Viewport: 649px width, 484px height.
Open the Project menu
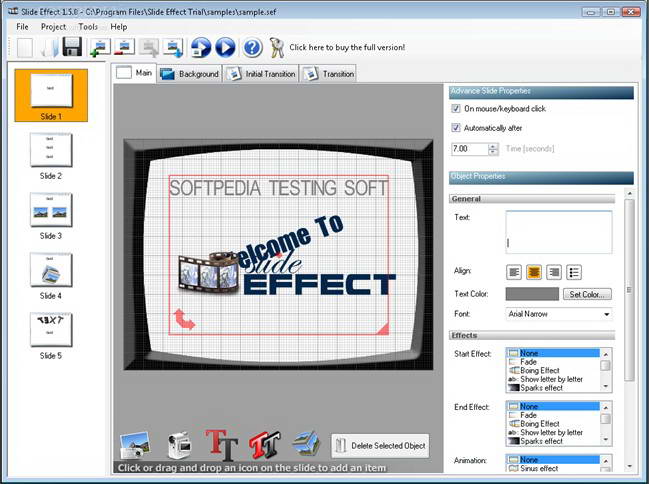pyautogui.click(x=53, y=26)
